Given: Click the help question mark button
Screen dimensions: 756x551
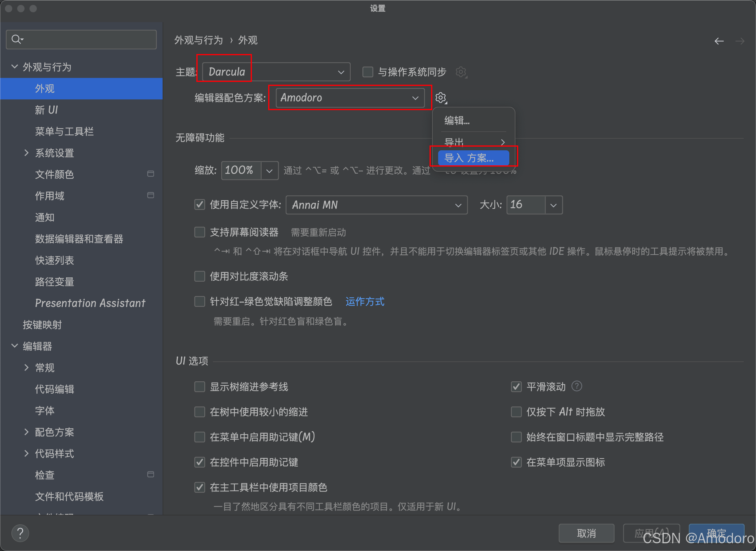Looking at the screenshot, I should pyautogui.click(x=20, y=533).
